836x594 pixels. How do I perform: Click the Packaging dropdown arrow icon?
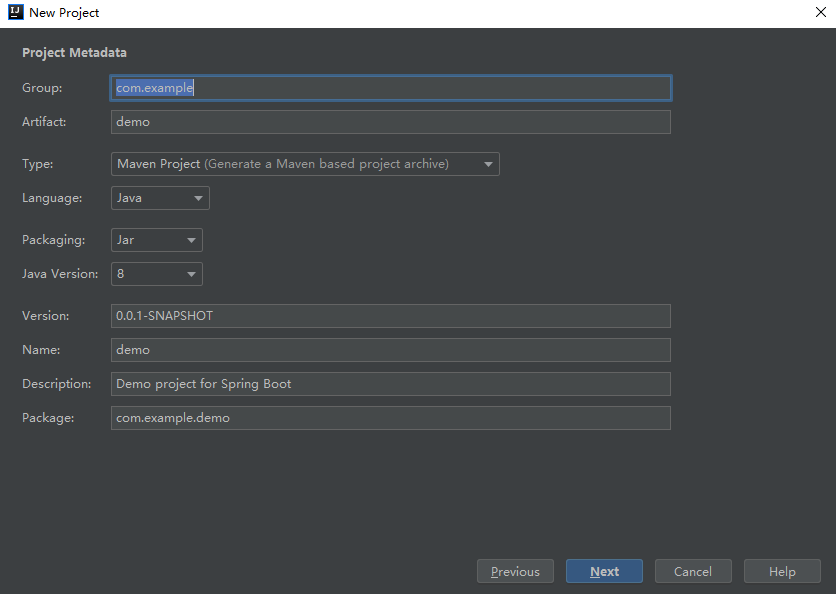(191, 240)
